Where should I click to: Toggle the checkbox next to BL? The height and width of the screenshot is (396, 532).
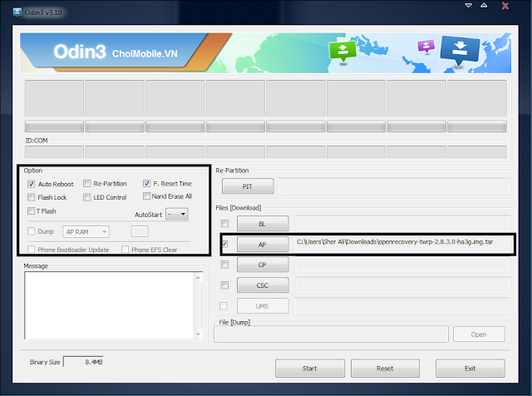[224, 223]
